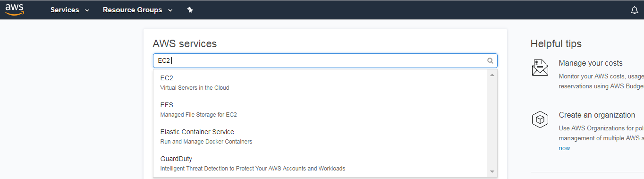644x179 pixels.
Task: Open the notifications bell icon
Action: pyautogui.click(x=634, y=10)
